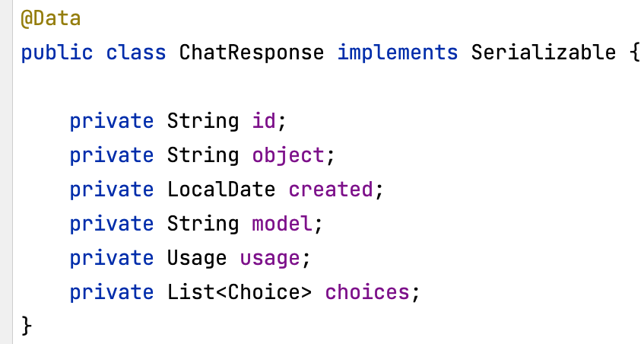
Task: Place cursor on the object field
Action: (288, 155)
